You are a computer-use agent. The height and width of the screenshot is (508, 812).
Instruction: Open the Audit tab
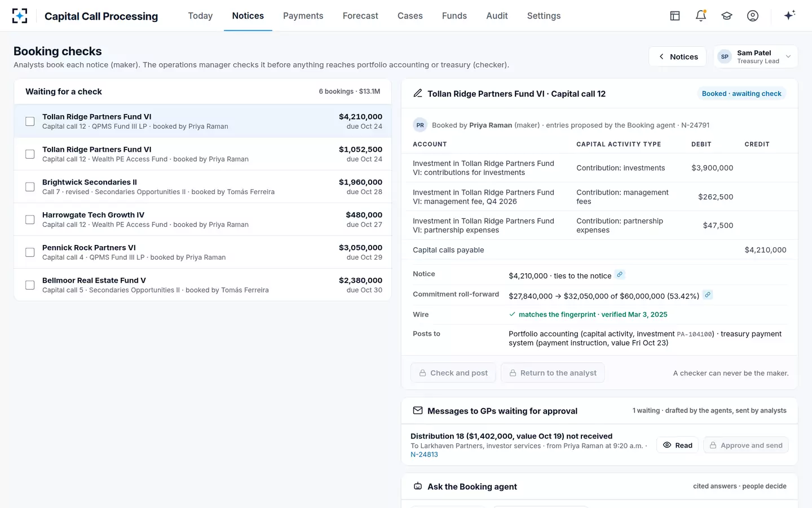497,16
